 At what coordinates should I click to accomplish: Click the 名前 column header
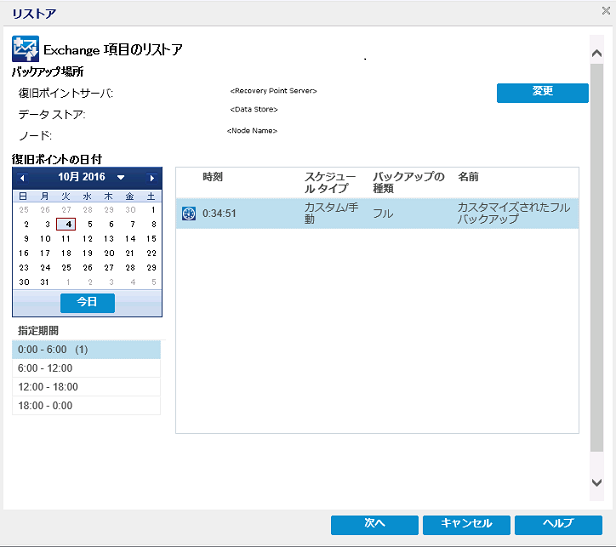tap(468, 177)
